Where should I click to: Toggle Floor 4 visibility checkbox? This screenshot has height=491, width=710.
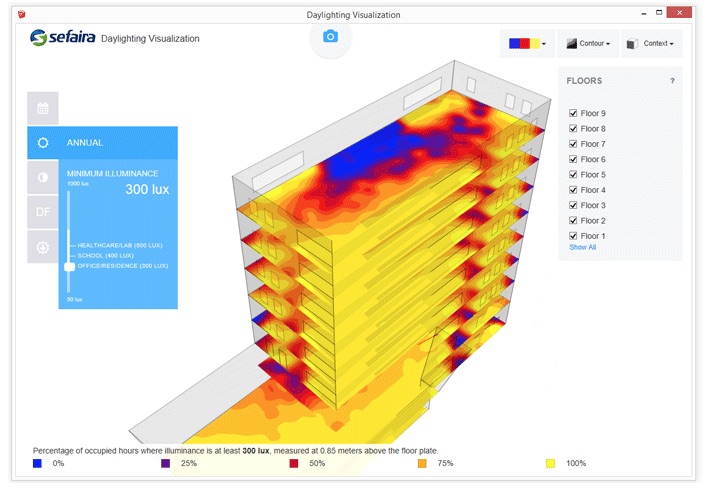(573, 190)
